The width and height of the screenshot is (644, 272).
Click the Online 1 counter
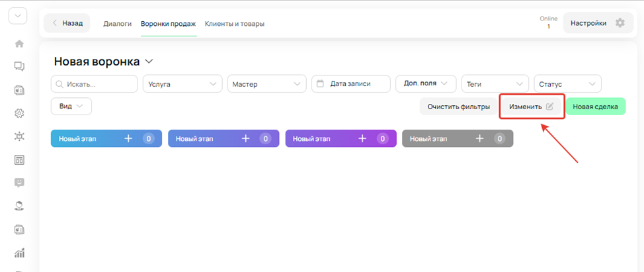tap(549, 23)
